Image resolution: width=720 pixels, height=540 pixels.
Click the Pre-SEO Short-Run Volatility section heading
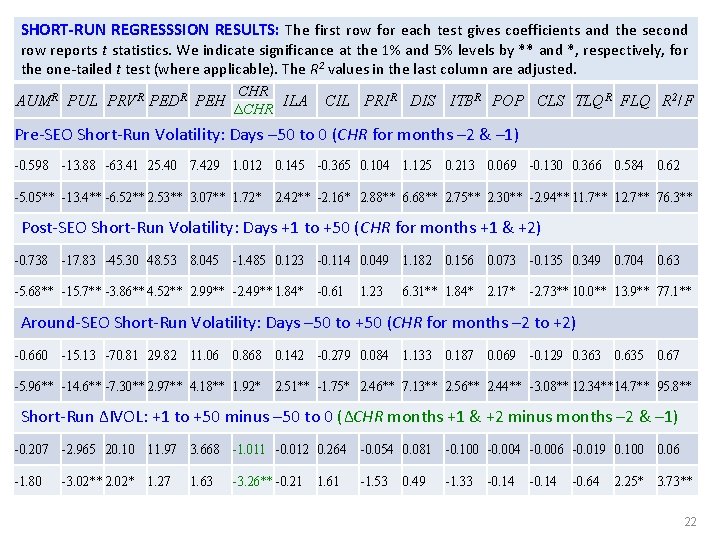tap(267, 135)
